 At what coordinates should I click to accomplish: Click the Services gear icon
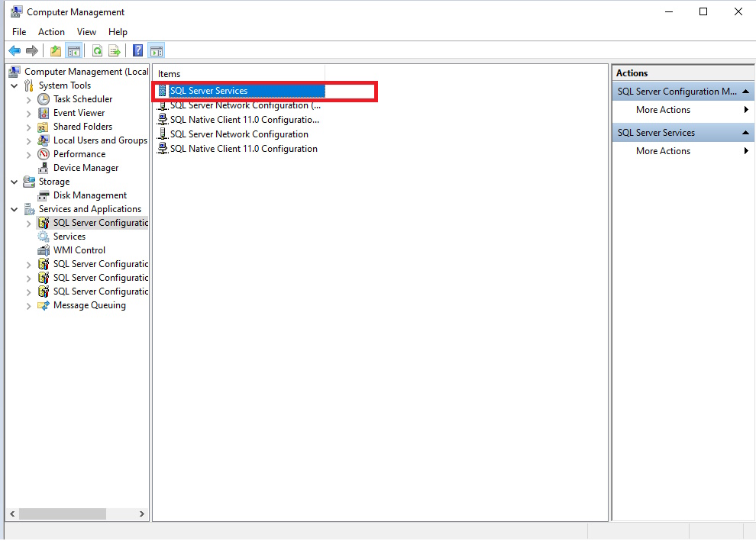coord(44,237)
